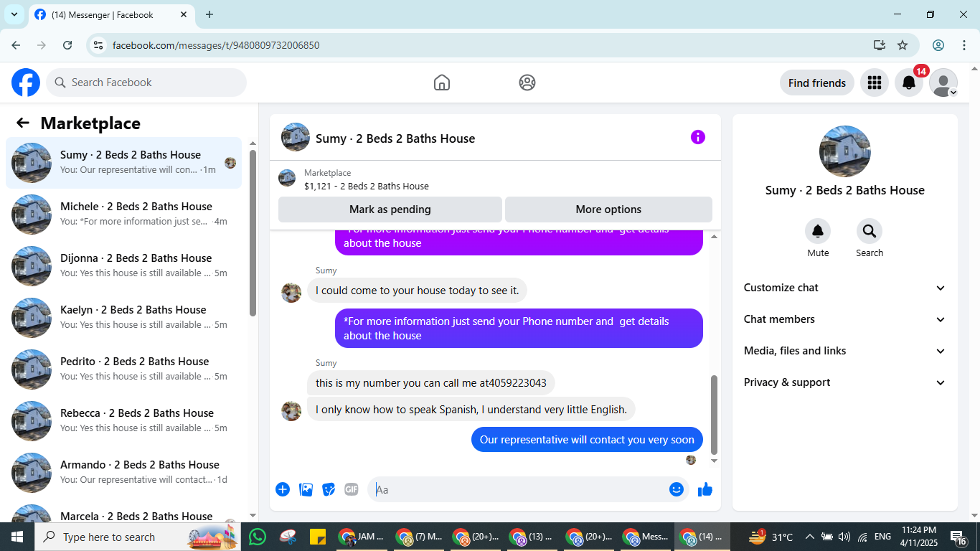
Task: Go to Facebook Home icon
Action: point(442,83)
